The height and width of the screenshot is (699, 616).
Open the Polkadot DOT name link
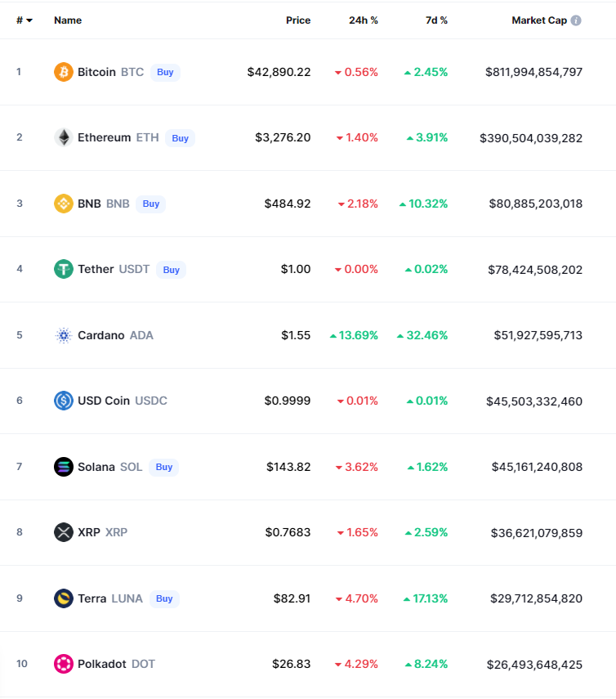click(116, 664)
